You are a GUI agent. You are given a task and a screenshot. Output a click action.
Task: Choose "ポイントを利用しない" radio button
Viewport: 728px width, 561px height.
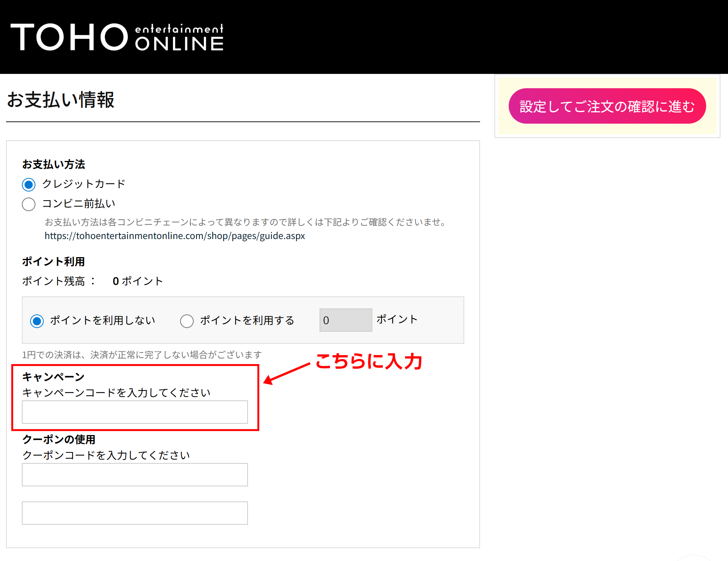pyautogui.click(x=37, y=321)
